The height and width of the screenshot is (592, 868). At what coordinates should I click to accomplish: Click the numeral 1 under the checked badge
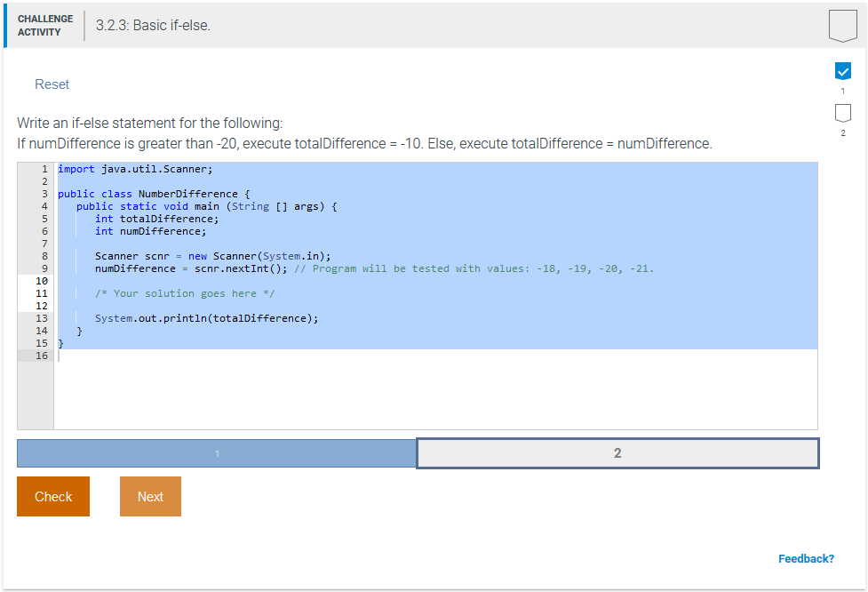click(841, 90)
